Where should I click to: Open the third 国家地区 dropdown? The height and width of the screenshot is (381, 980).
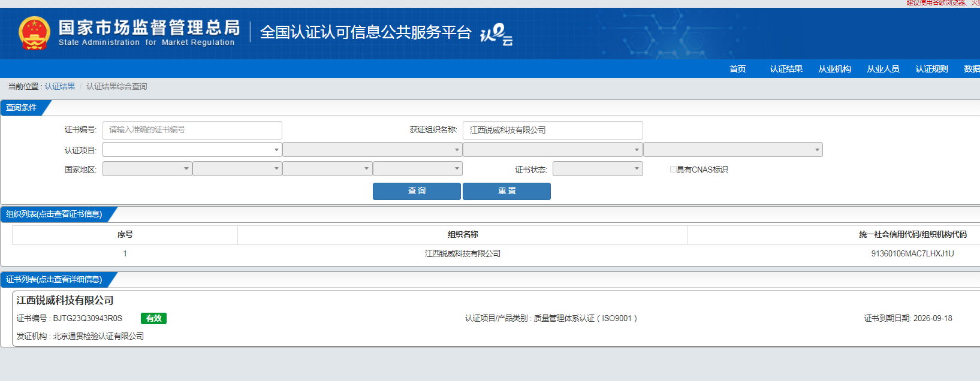[x=327, y=169]
